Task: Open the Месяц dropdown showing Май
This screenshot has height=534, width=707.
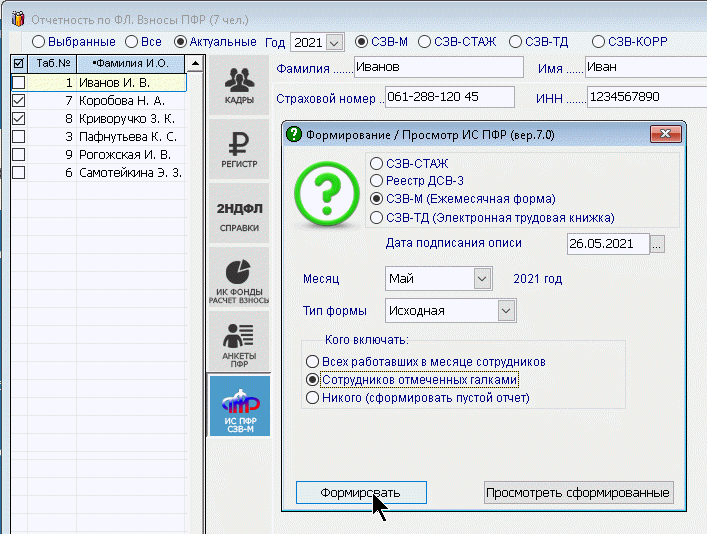Action: pos(482,279)
